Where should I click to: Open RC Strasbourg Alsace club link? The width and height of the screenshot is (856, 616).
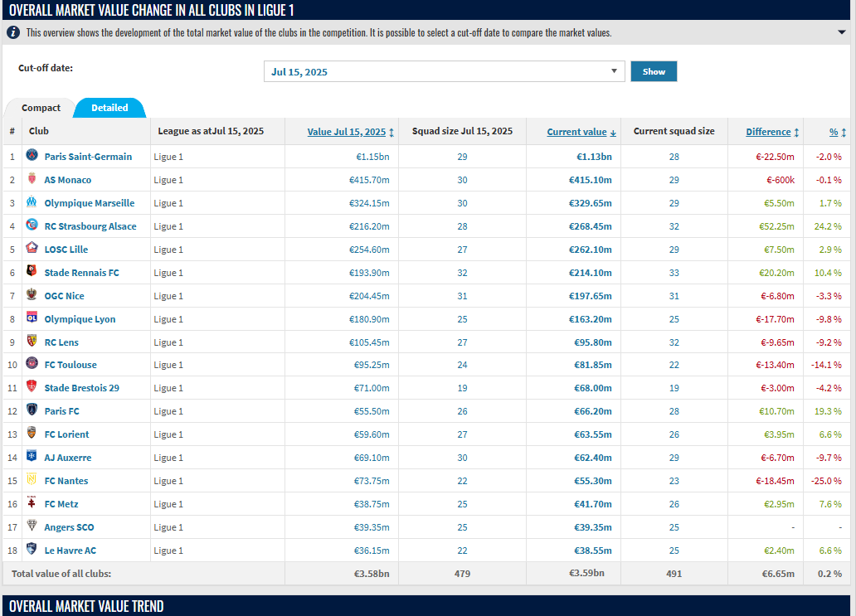(90, 226)
